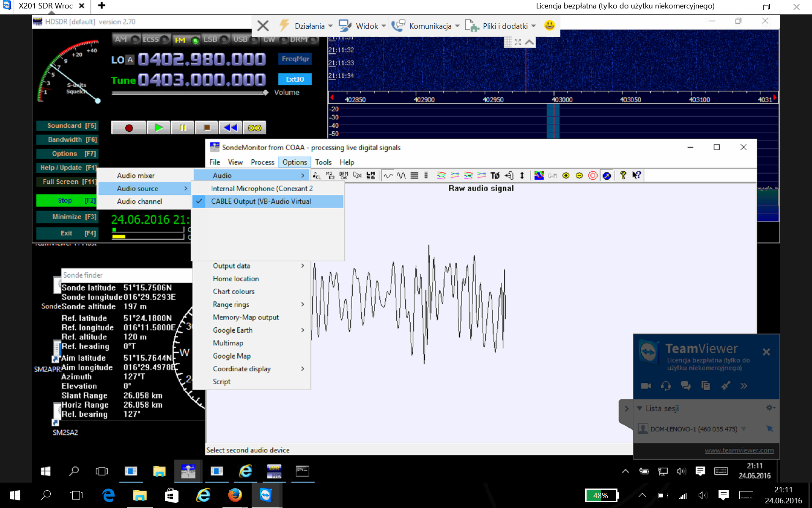Viewport: 812px width, 508px height.
Task: Open the View menu in SondeMonitor
Action: tap(235, 162)
